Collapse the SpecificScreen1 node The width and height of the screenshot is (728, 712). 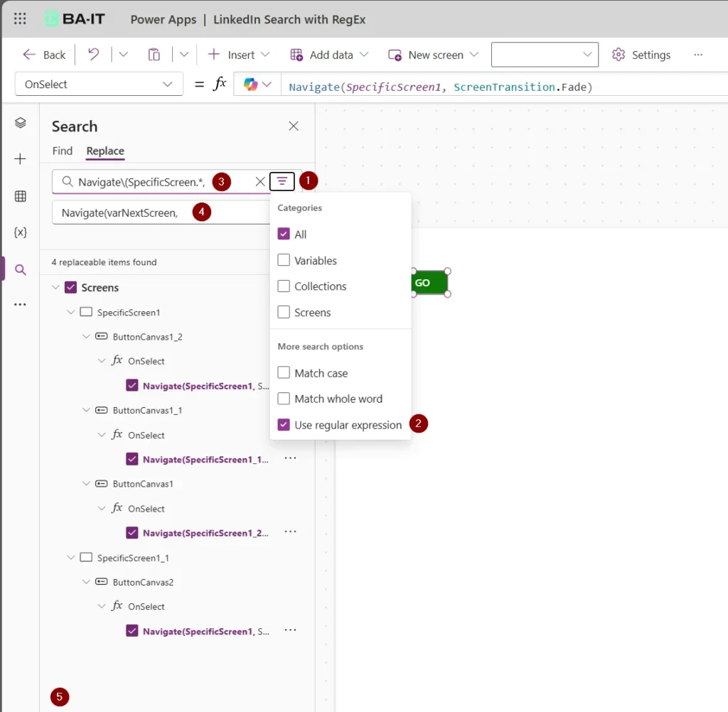70,312
